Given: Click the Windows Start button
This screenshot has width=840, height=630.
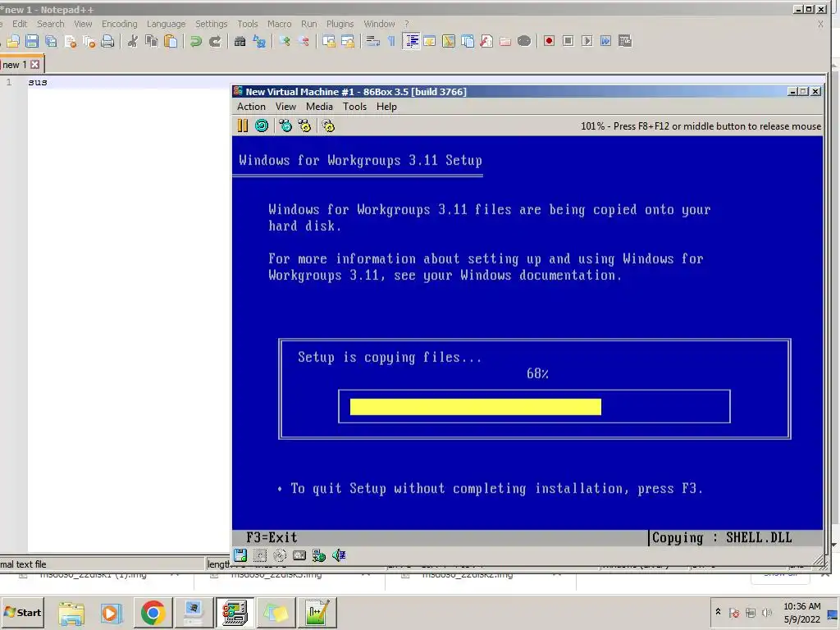Looking at the screenshot, I should (22, 612).
